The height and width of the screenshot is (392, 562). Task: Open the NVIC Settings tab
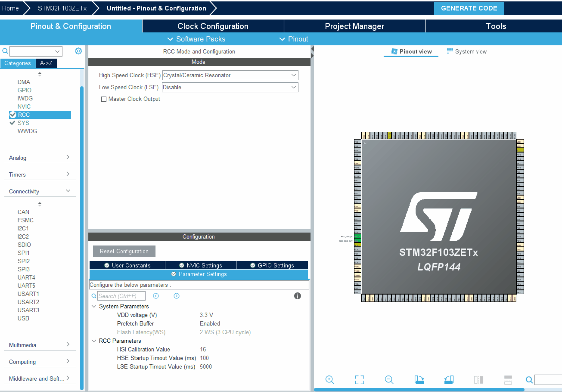point(201,265)
